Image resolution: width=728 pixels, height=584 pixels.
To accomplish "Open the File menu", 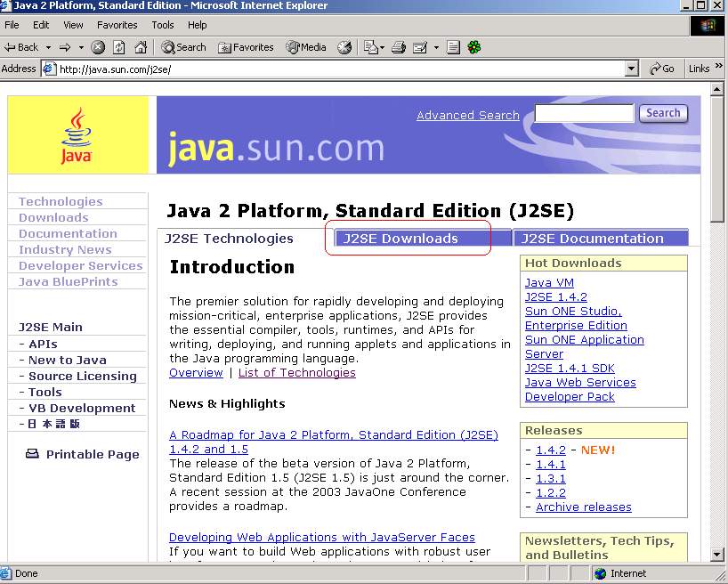I will 12,25.
